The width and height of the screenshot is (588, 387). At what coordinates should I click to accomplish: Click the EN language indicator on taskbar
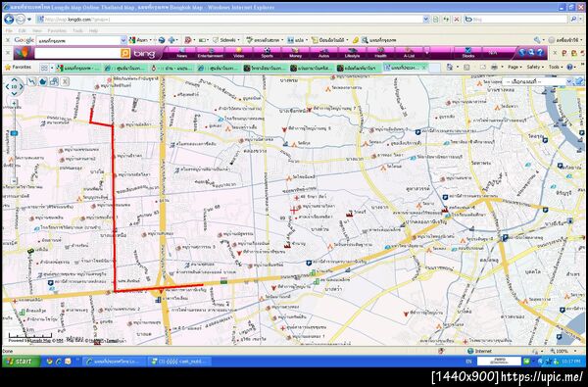point(468,362)
